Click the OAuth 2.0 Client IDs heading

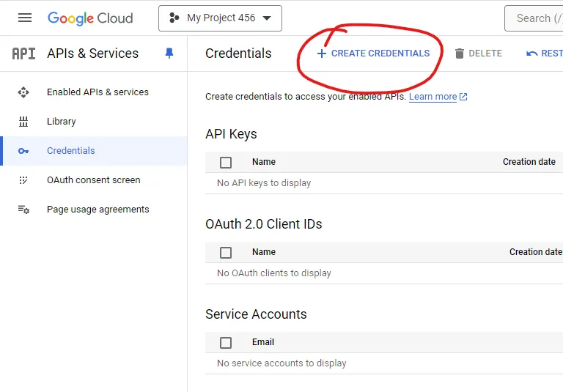pyautogui.click(x=264, y=224)
